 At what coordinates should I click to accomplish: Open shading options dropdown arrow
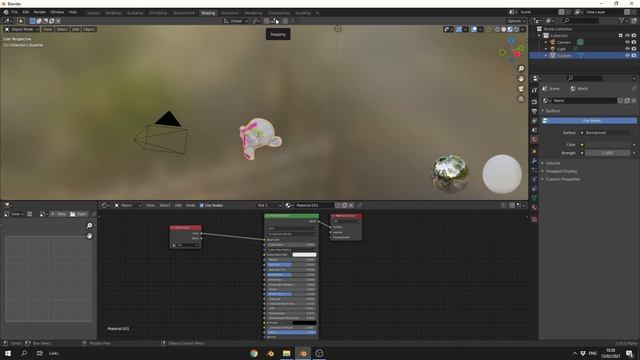click(x=523, y=29)
